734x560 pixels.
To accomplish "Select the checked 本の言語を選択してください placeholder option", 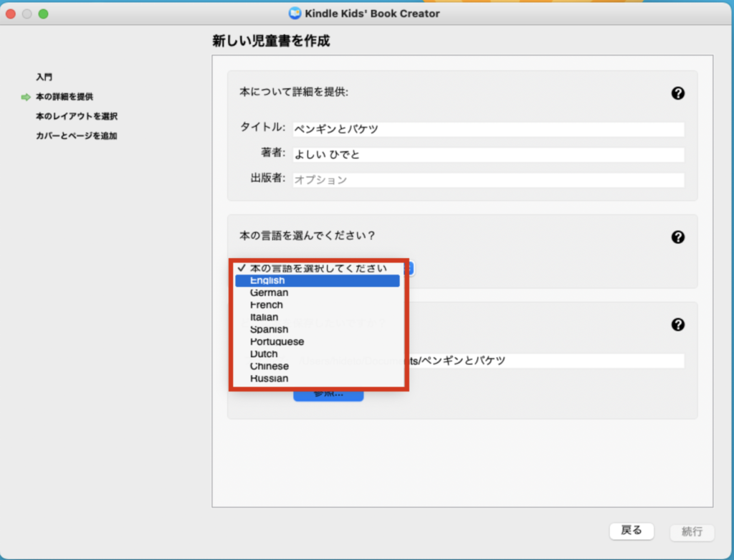I will pos(317,268).
